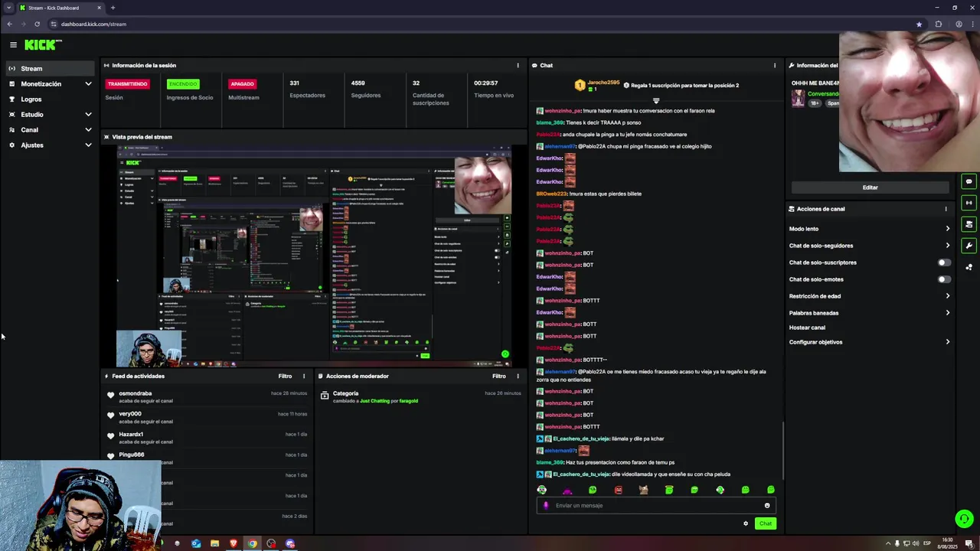This screenshot has height=551, width=980.
Task: Click volume icon in system tray
Action: (x=915, y=543)
